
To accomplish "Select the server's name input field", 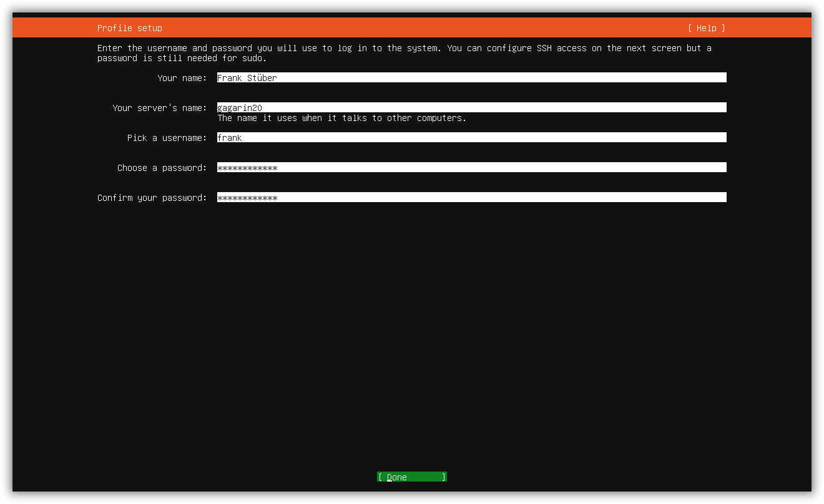I will pos(472,107).
